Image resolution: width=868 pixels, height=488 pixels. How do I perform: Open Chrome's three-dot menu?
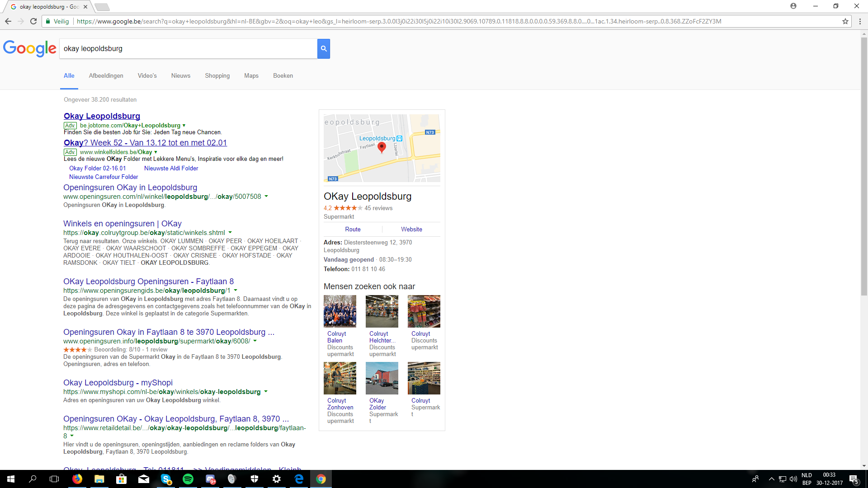pos(860,21)
